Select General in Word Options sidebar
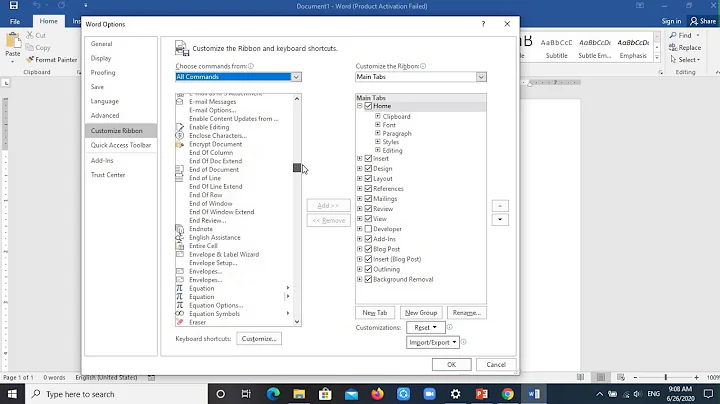This screenshot has height=404, width=720. pos(101,44)
